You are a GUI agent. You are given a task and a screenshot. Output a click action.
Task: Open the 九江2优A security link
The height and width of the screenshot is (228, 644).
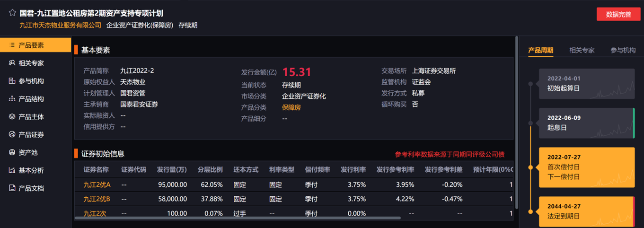(97, 184)
